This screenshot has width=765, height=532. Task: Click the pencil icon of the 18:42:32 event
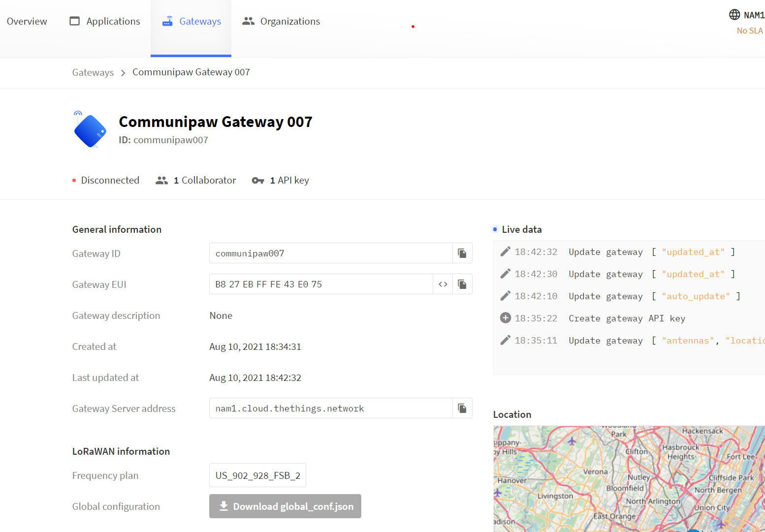coord(505,252)
